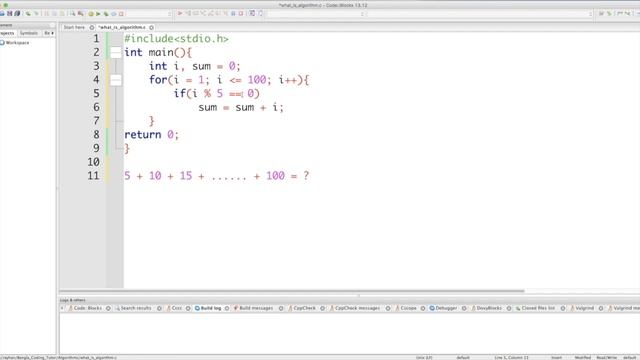Viewport: 640px width, 360px height.
Task: Click the Save file toolbar icon
Action: click(x=9, y=13)
